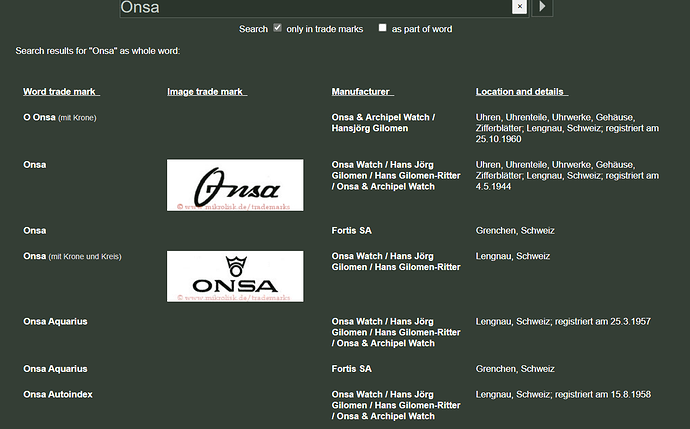Click the Lengnau, Schweiz registriert am 15.8.1958 text
690x429 pixels.
pos(563,394)
